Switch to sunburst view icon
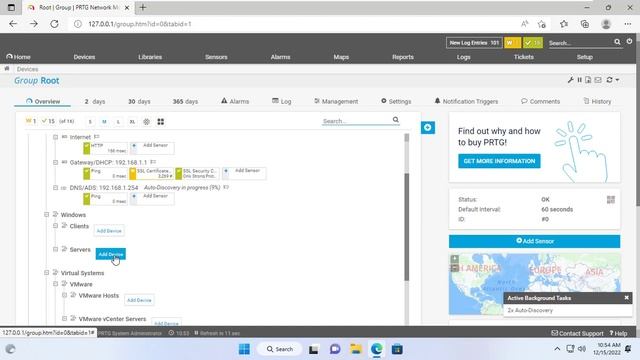 click(x=147, y=122)
